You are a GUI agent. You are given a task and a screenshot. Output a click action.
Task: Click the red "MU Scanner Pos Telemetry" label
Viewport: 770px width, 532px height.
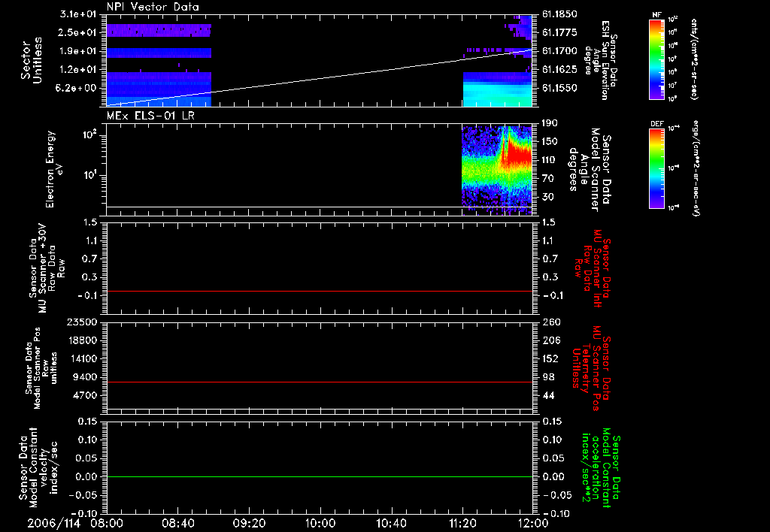pyautogui.click(x=591, y=368)
